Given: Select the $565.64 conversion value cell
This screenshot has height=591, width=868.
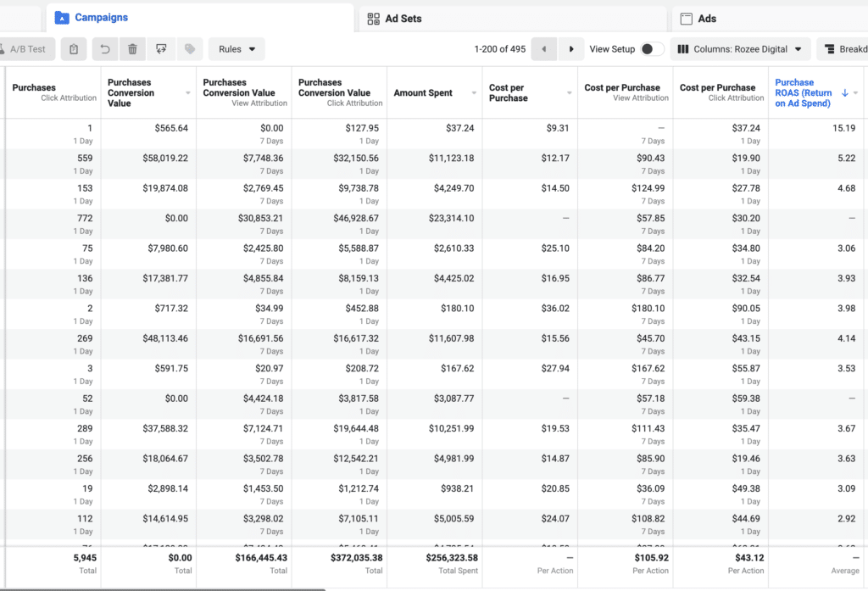Looking at the screenshot, I should (x=171, y=129).
